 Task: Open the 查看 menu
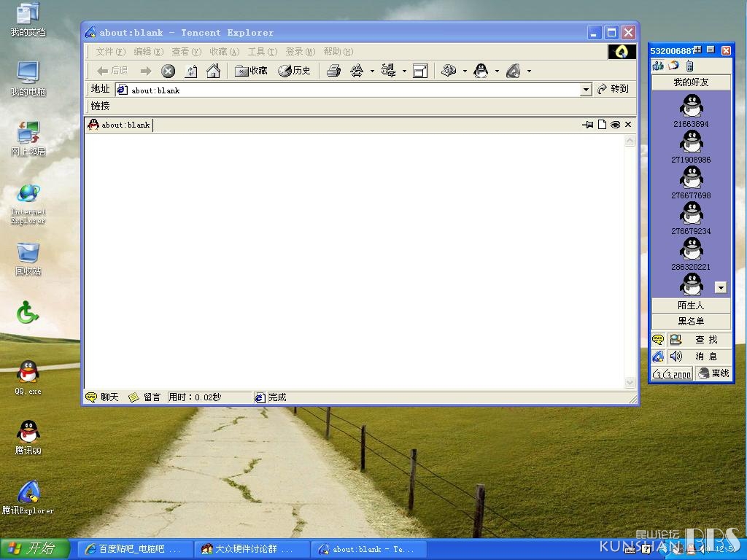(187, 52)
